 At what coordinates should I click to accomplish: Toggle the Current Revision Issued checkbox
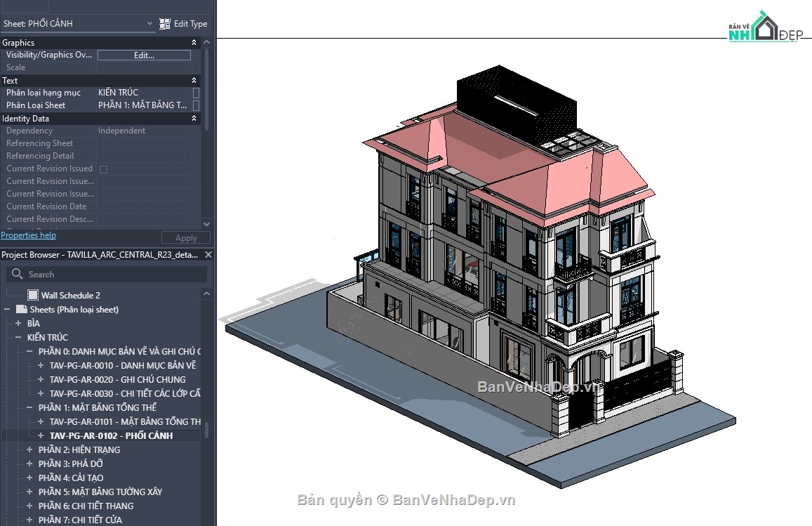104,169
